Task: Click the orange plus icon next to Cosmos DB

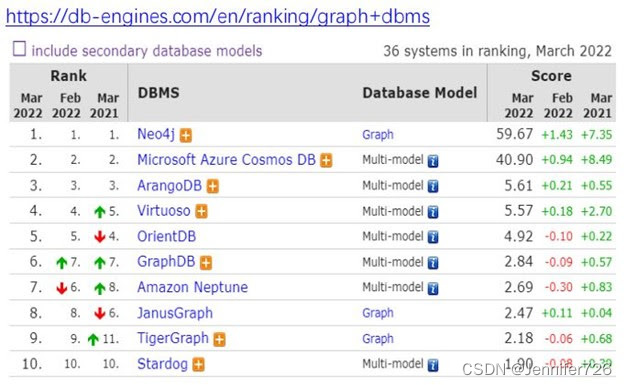Action: pos(326,161)
